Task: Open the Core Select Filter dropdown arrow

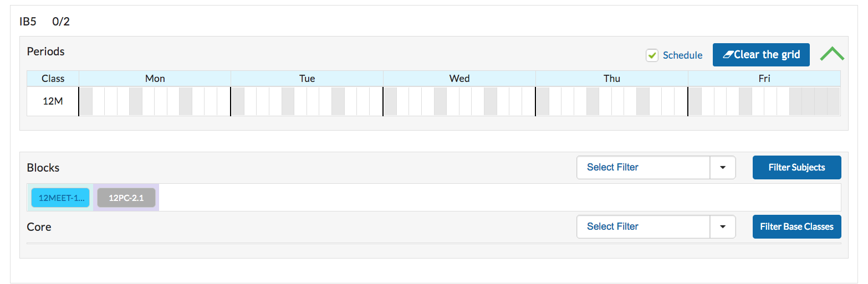Action: click(x=723, y=226)
